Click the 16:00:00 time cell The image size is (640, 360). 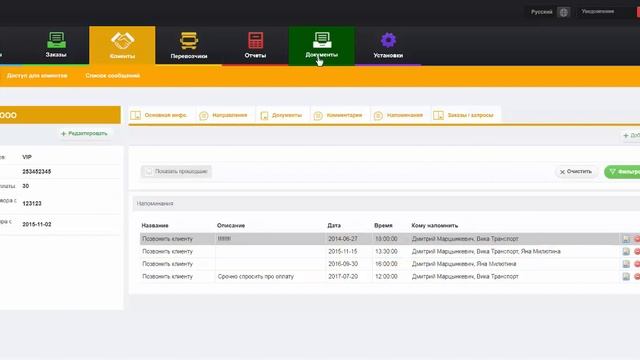click(x=386, y=264)
